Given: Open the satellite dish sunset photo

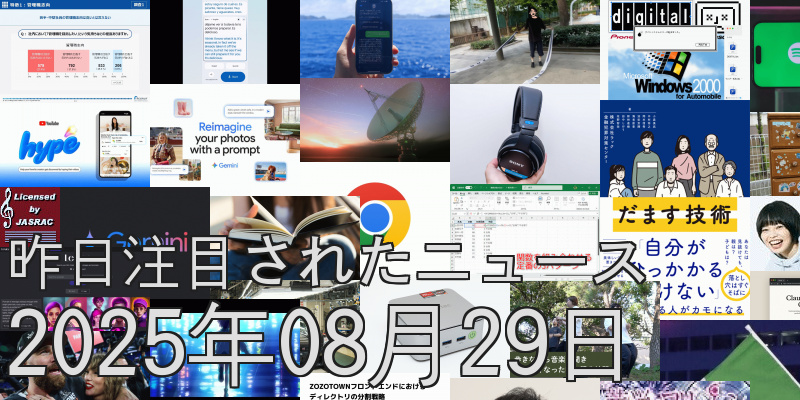Looking at the screenshot, I should pyautogui.click(x=375, y=122).
